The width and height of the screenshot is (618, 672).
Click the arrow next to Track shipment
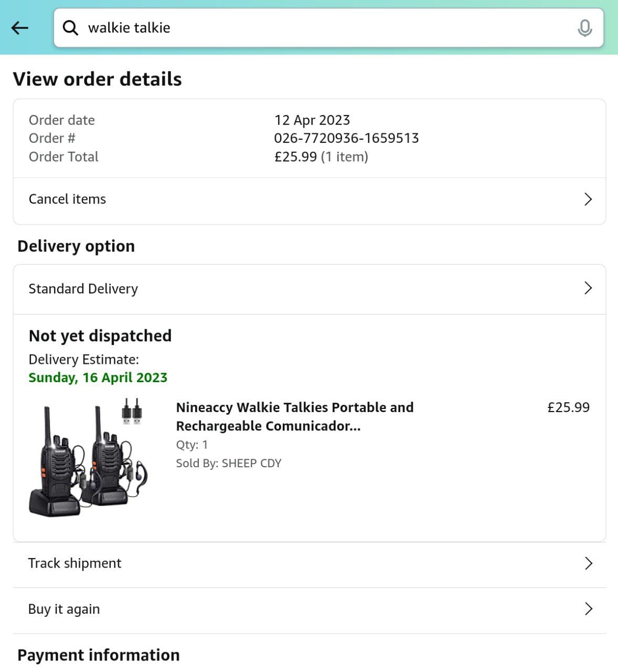[x=588, y=563]
